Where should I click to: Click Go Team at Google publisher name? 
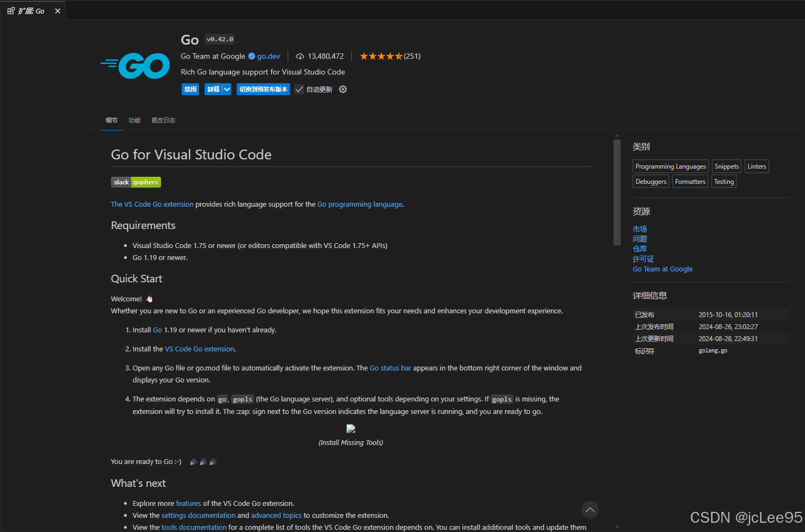coord(213,56)
